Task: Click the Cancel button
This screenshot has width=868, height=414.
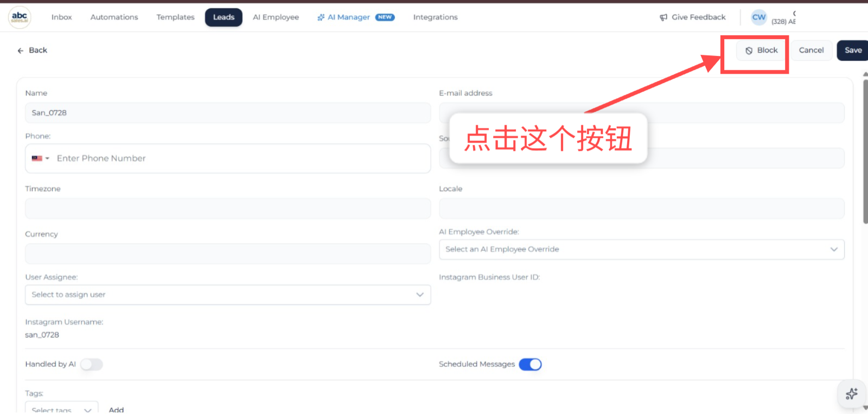Action: (x=811, y=50)
